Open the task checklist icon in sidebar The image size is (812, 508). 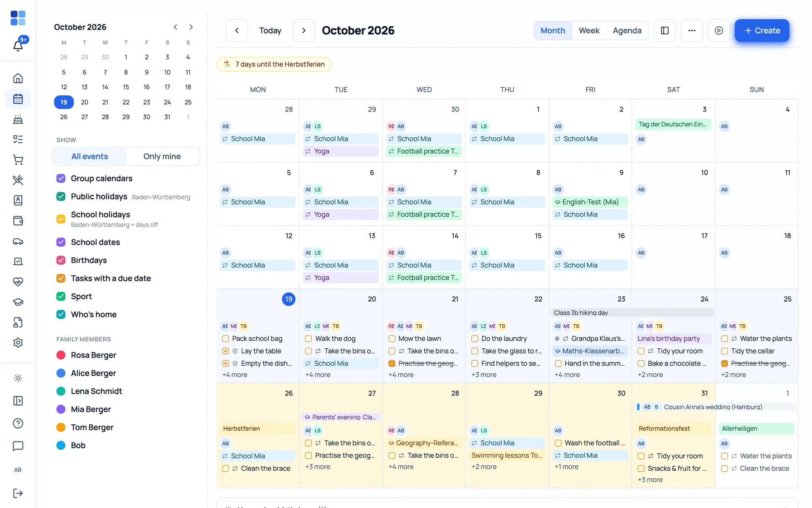[18, 139]
